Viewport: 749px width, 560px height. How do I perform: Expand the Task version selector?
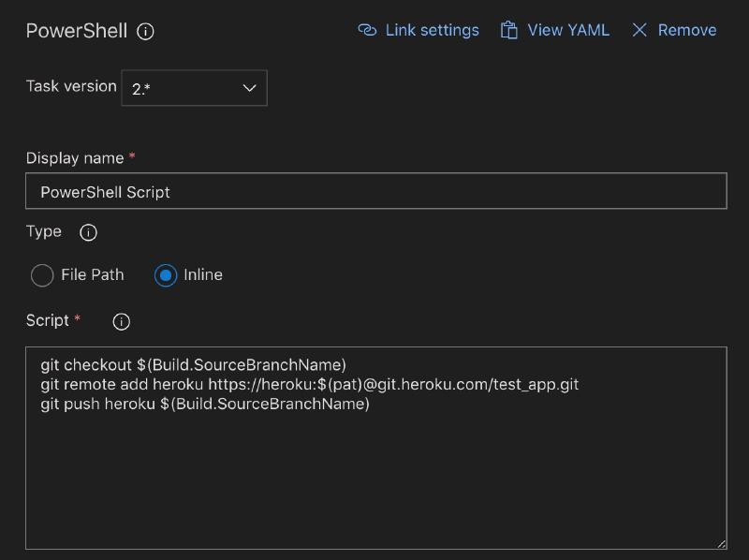pyautogui.click(x=194, y=87)
